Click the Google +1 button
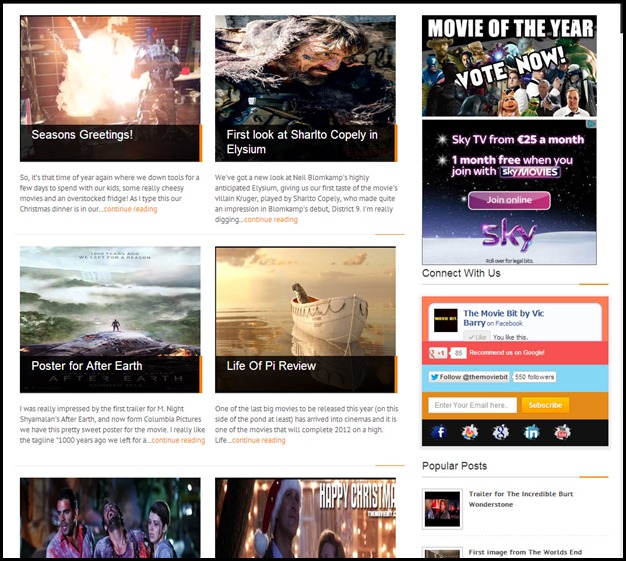Viewport: 626px width, 561px height. (438, 353)
